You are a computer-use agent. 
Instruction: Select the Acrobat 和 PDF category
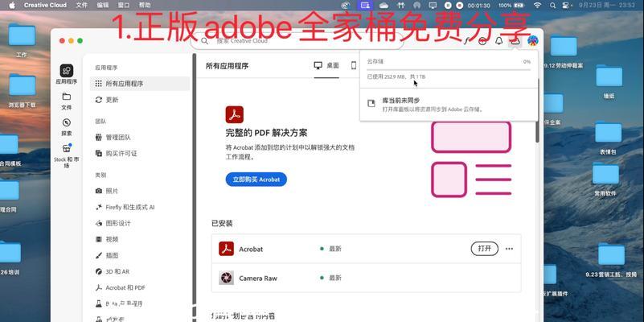pos(140,288)
